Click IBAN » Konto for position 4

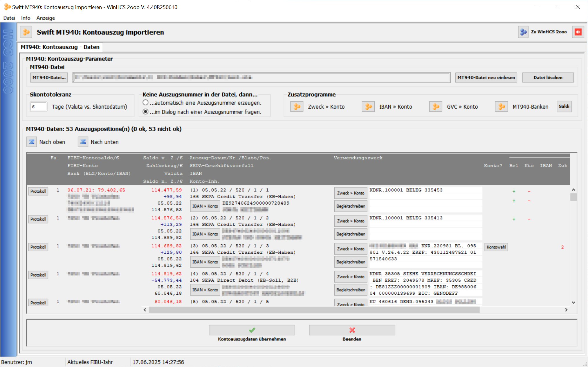point(205,290)
